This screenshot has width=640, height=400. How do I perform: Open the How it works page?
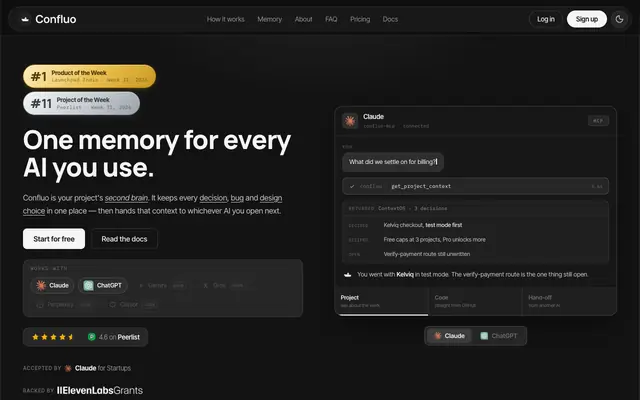point(225,19)
